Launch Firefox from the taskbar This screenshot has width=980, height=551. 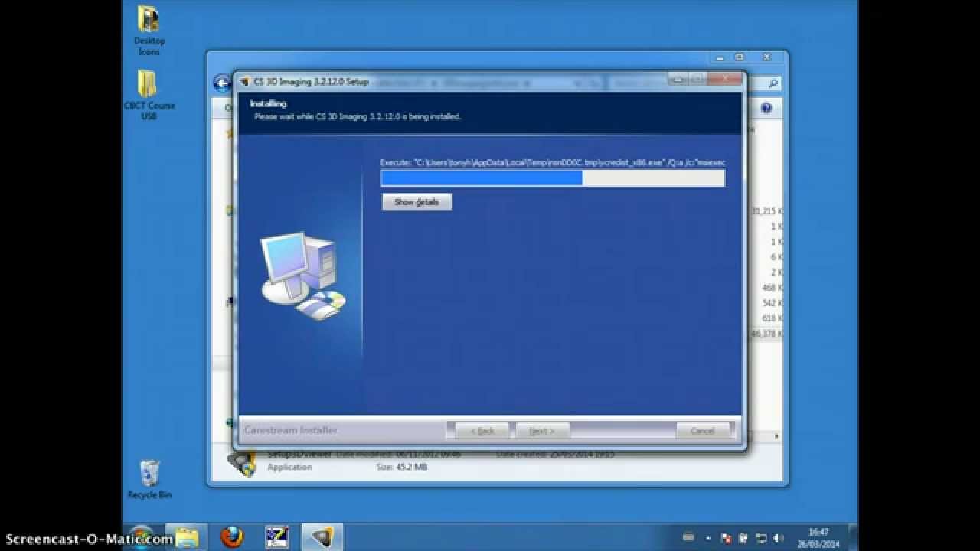point(231,537)
